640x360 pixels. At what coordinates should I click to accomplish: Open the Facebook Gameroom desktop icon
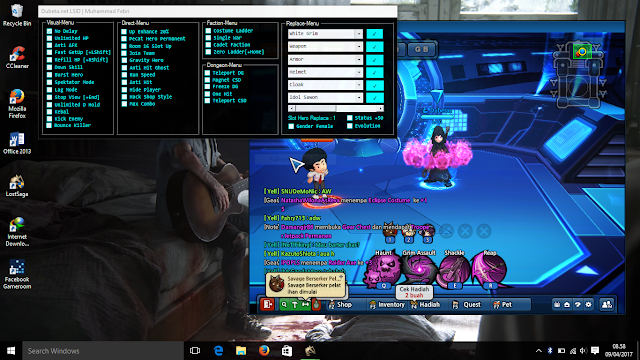[x=17, y=274]
